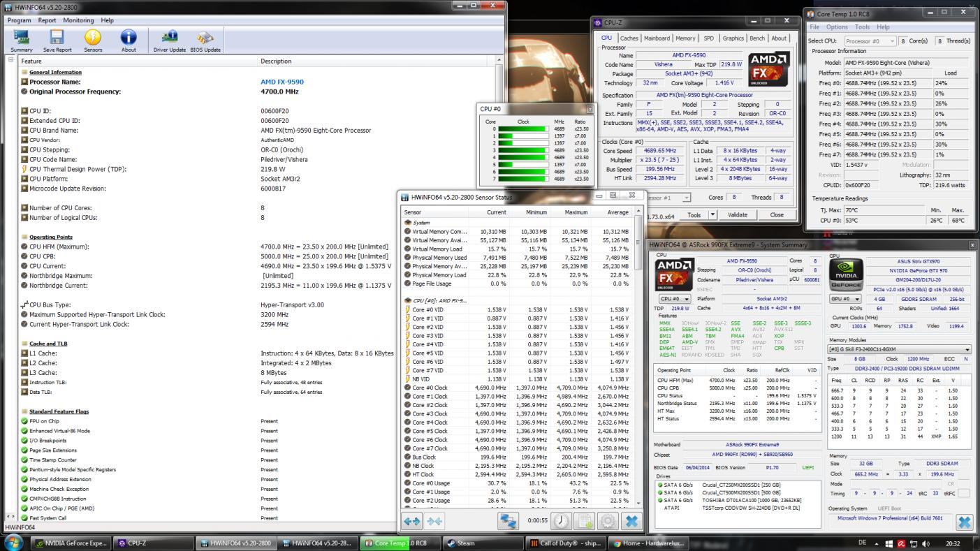
Task: Open the Select CPU Processor #0 dropdown
Action: 870,41
